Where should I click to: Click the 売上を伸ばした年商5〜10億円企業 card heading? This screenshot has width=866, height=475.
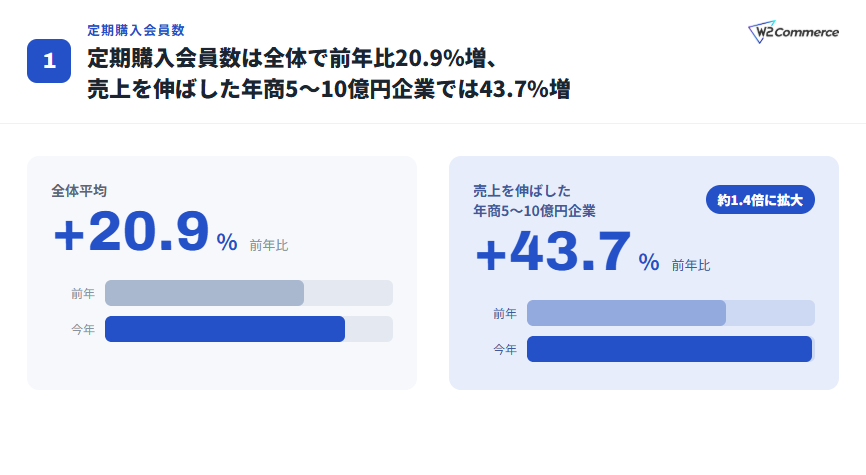click(534, 201)
